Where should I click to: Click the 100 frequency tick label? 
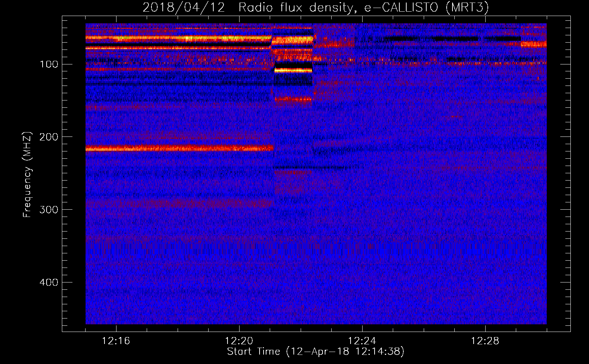click(49, 64)
